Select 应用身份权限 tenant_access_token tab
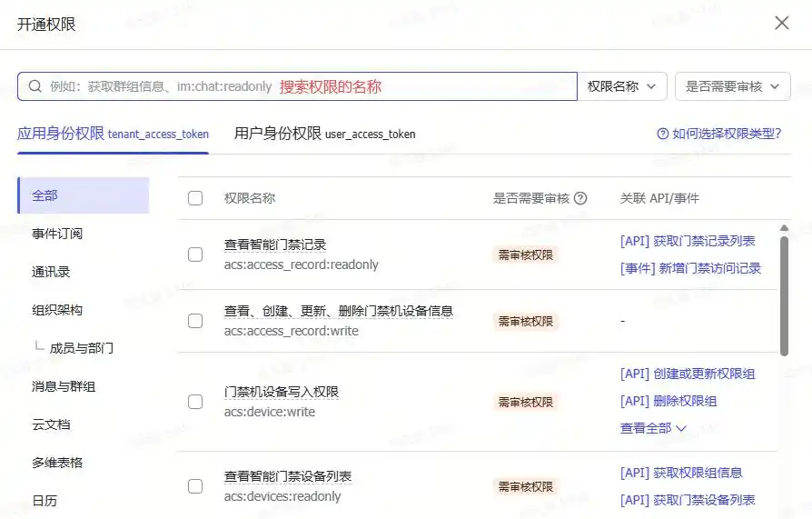The height and width of the screenshot is (519, 812). [113, 134]
